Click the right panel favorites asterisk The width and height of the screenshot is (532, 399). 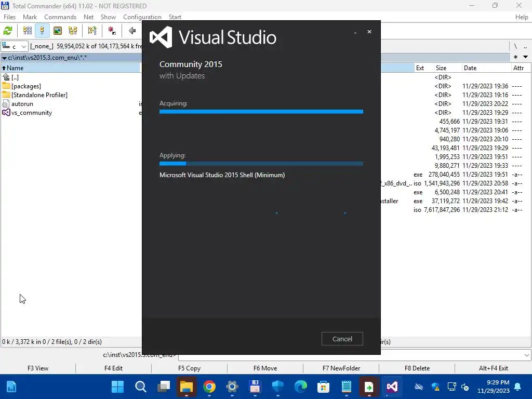coord(516,57)
